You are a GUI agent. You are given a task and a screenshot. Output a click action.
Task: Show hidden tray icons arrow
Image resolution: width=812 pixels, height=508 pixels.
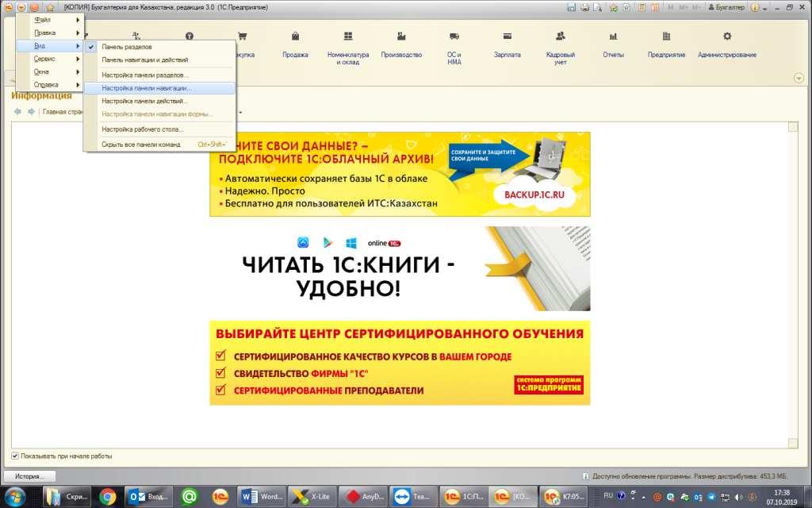coord(644,497)
